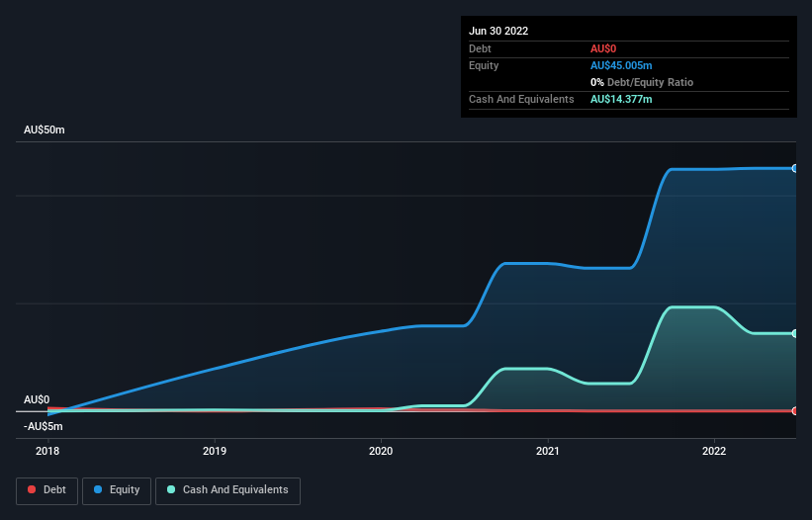Image resolution: width=812 pixels, height=520 pixels.
Task: Click the AU$14.377m cash value in tooltip
Action: point(621,99)
